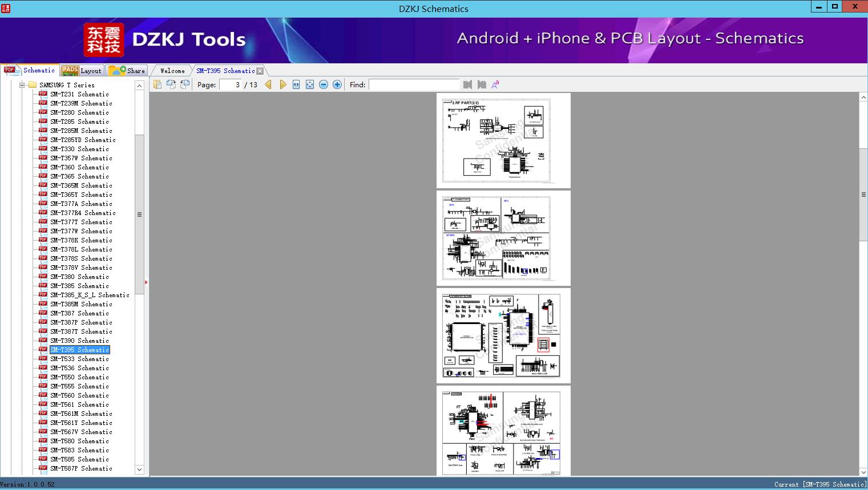Click the PDF icon for SM-T380 Schematic

click(43, 276)
